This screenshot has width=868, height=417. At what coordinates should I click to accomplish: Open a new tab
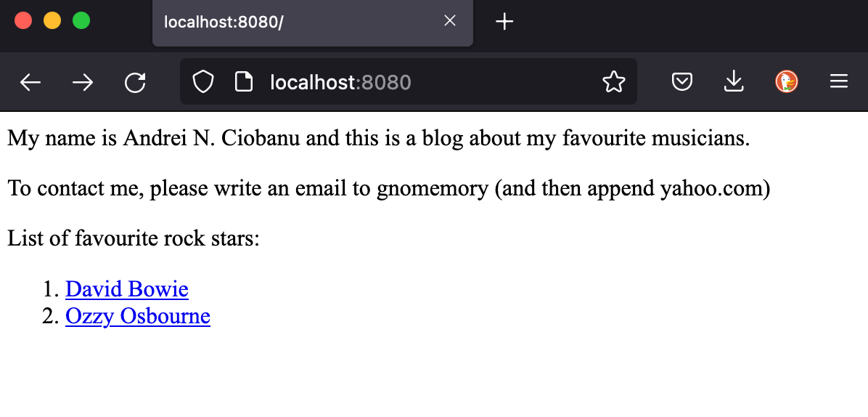click(x=504, y=22)
